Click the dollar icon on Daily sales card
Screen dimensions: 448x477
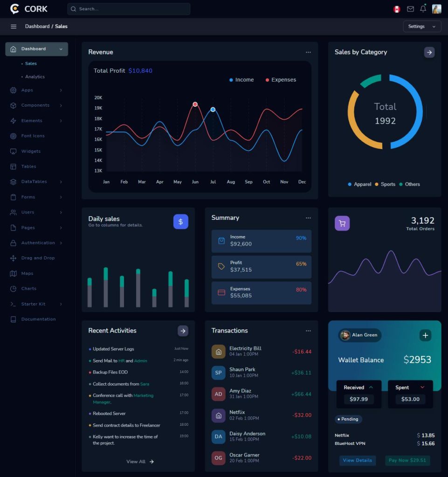point(181,222)
